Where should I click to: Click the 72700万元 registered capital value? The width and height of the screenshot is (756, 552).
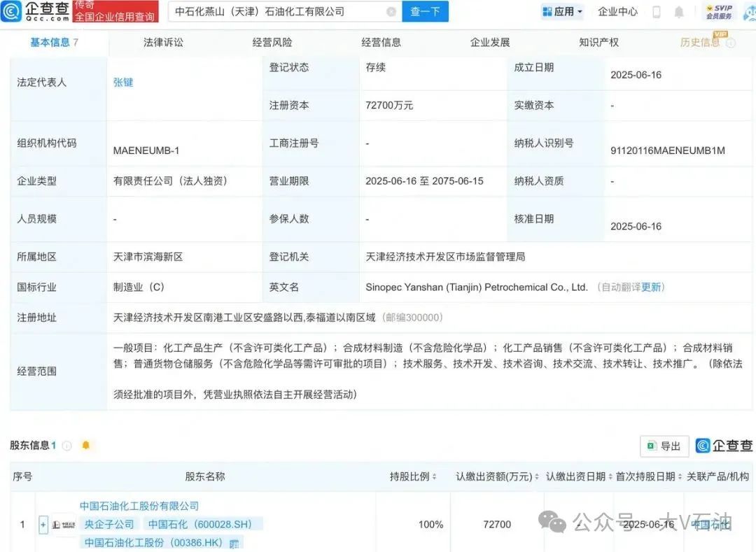click(x=389, y=105)
